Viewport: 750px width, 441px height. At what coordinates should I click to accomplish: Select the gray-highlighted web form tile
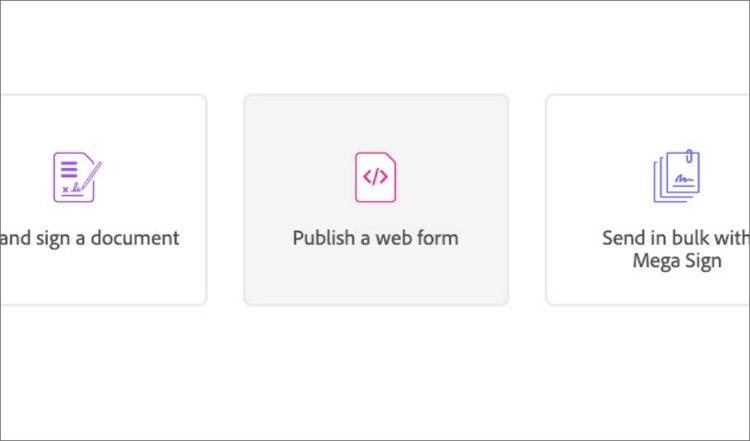[375, 200]
